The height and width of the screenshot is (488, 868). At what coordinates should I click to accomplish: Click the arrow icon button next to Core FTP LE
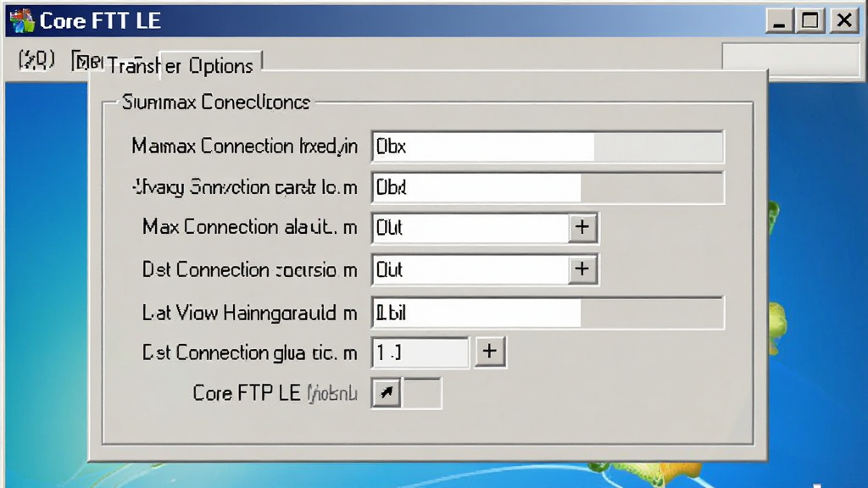[x=387, y=393]
